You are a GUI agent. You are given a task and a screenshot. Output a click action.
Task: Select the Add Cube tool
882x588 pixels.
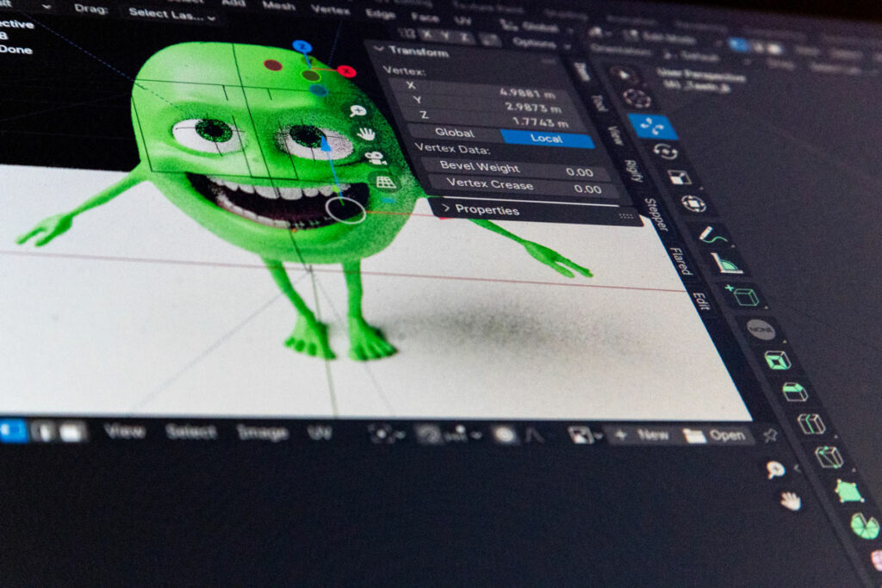742,295
